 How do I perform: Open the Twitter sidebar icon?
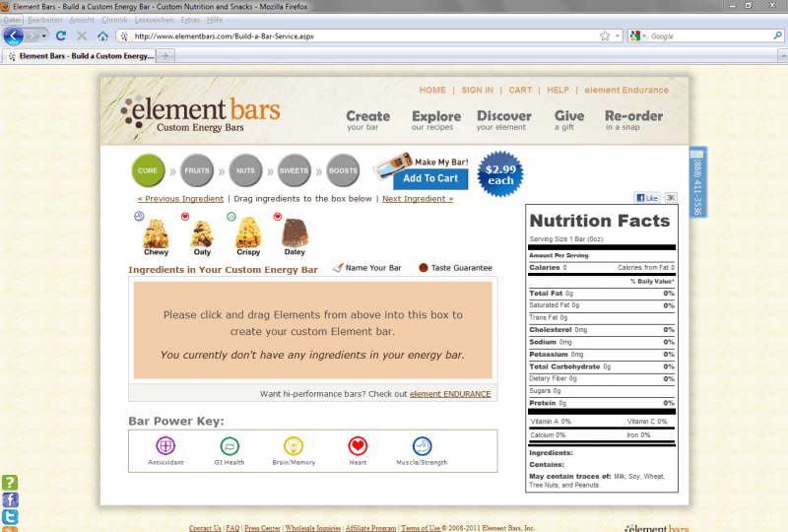[x=10, y=517]
